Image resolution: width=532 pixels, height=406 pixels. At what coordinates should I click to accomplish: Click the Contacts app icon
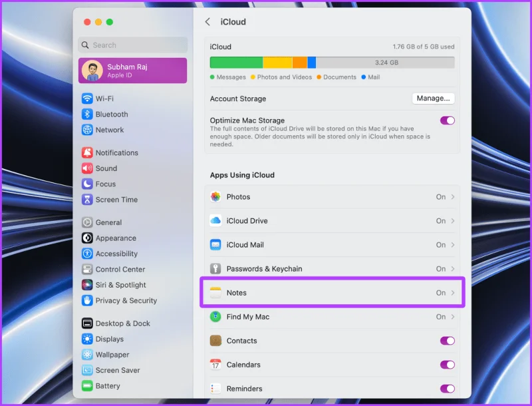pos(215,341)
